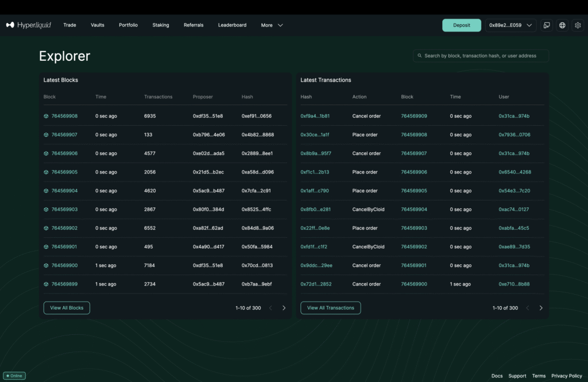This screenshot has width=588, height=382.
Task: Click View All Blocks
Action: point(67,308)
